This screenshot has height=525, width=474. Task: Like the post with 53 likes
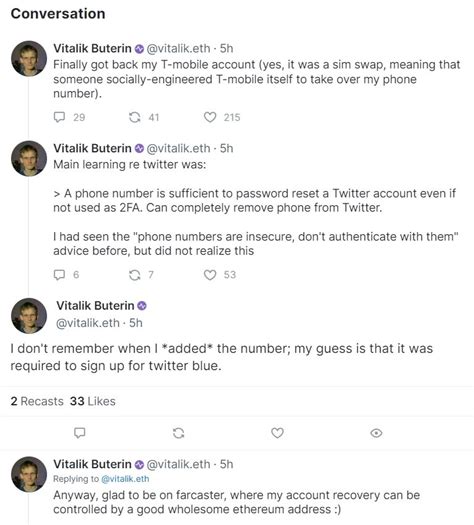click(x=210, y=275)
